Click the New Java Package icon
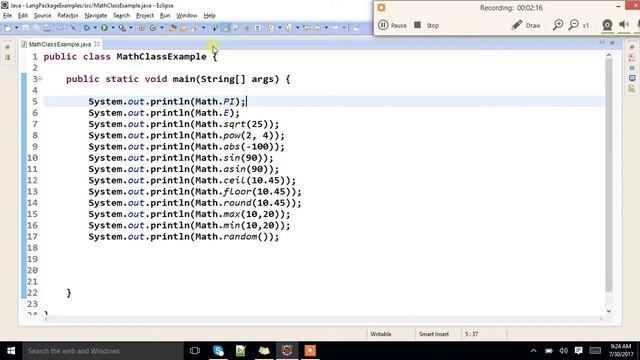640x360 pixels. 141,28
